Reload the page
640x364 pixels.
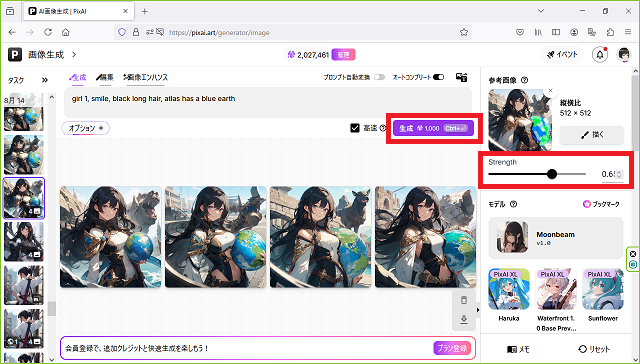[48, 32]
